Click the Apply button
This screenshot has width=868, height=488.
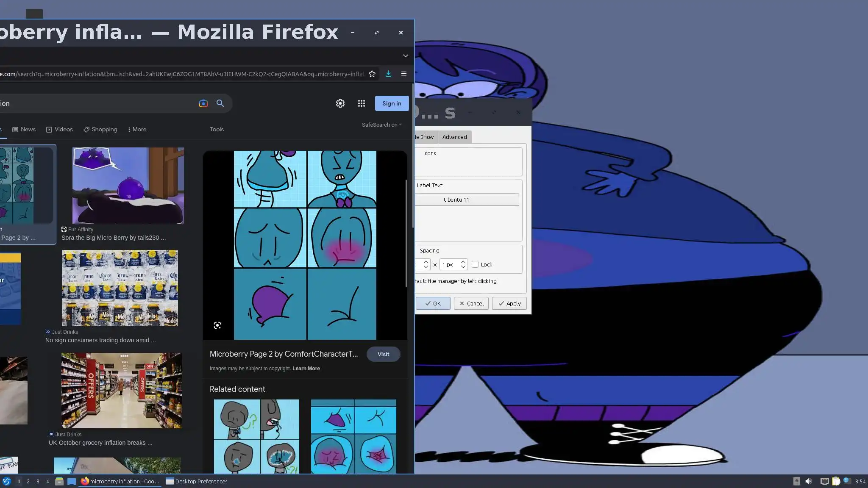point(509,303)
